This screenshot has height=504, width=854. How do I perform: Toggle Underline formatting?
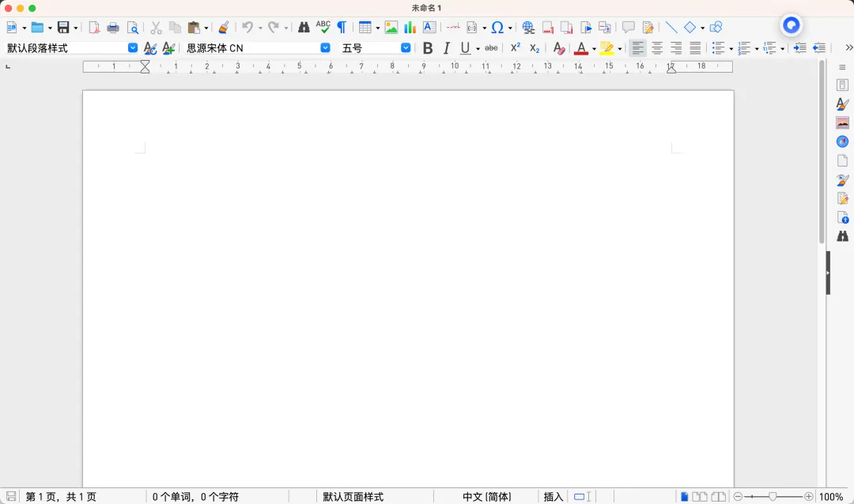click(x=465, y=48)
